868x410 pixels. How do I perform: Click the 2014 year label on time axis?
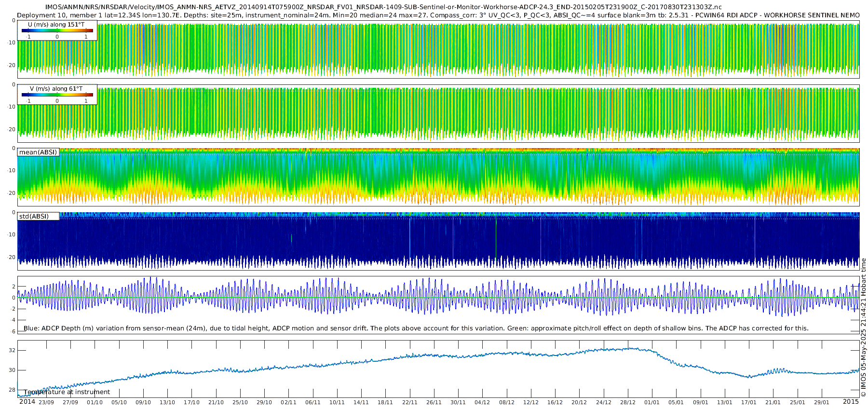pos(27,402)
